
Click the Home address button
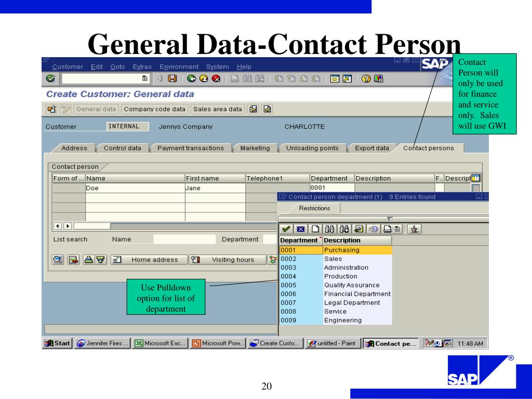click(149, 260)
